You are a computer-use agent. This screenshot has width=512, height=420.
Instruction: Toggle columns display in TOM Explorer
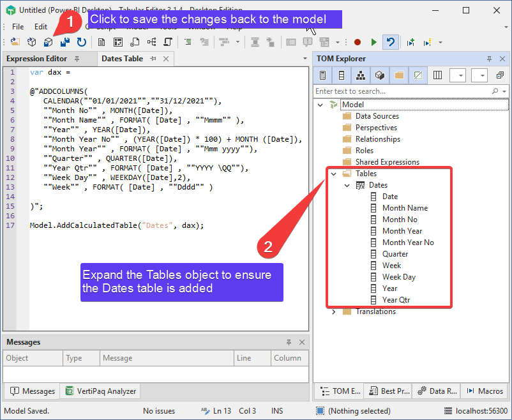(x=342, y=75)
